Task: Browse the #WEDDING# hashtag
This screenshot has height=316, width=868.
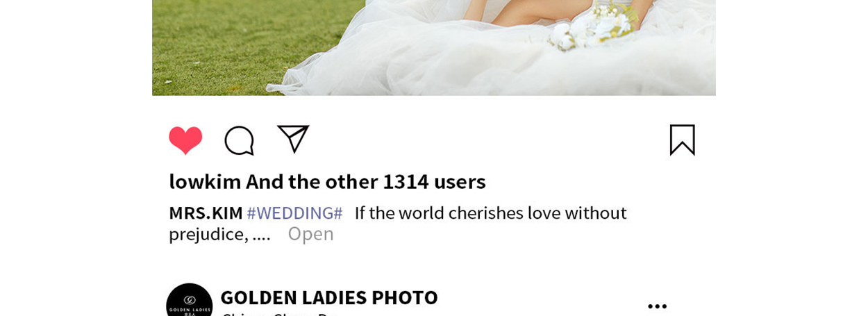Action: pyautogui.click(x=294, y=213)
